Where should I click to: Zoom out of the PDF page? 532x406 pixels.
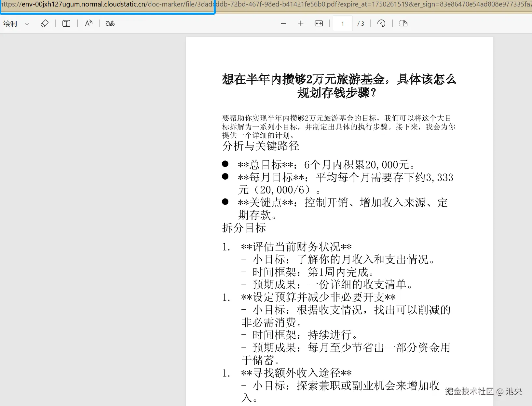(283, 23)
